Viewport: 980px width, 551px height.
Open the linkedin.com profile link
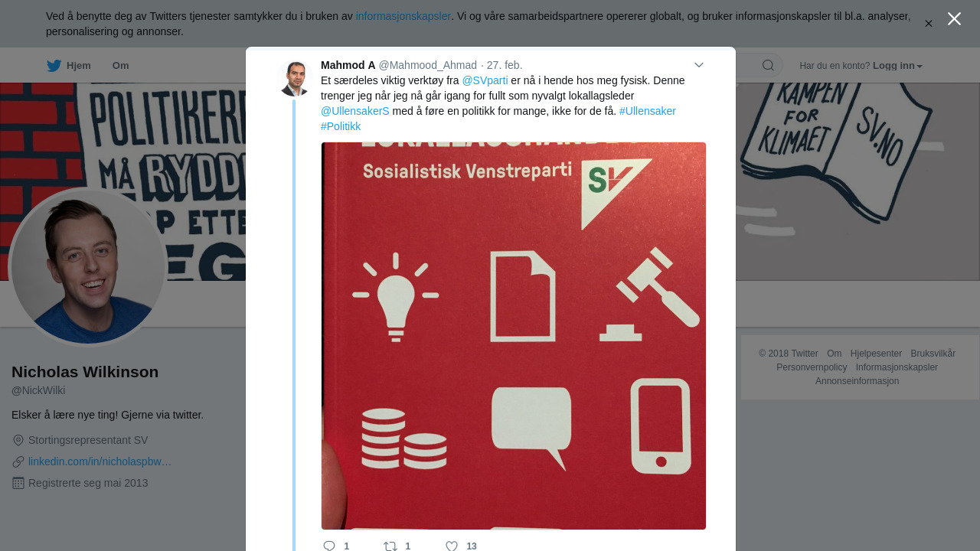[x=100, y=461]
